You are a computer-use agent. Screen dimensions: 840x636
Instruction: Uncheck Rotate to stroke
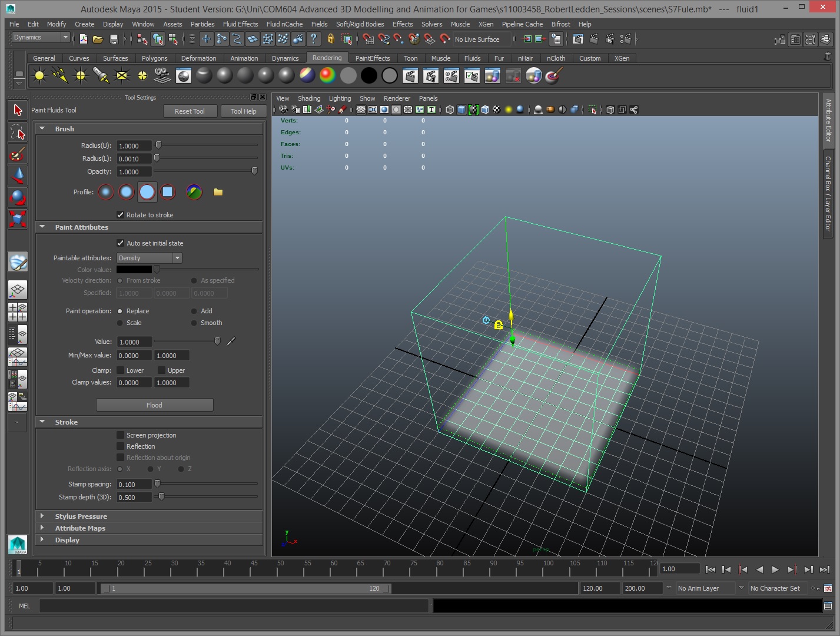121,215
